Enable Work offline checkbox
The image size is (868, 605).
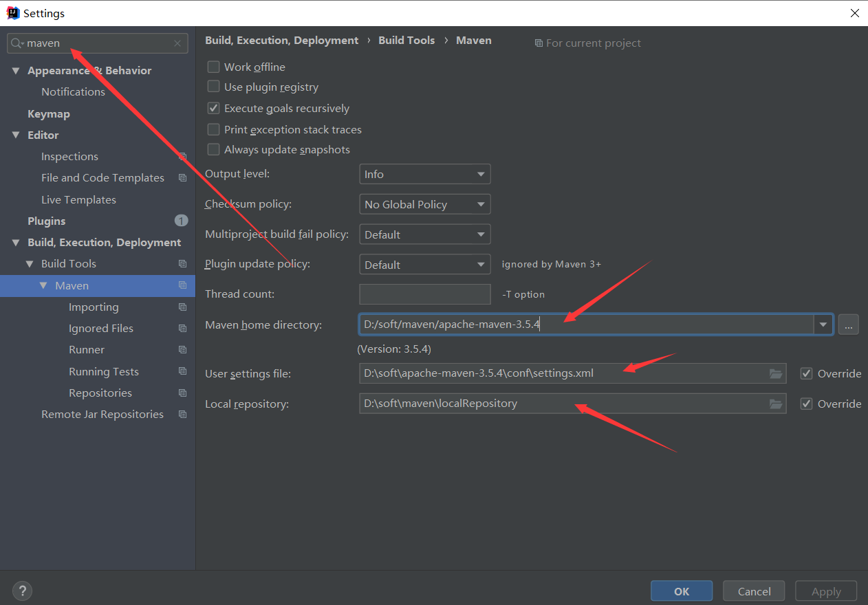[x=214, y=67]
